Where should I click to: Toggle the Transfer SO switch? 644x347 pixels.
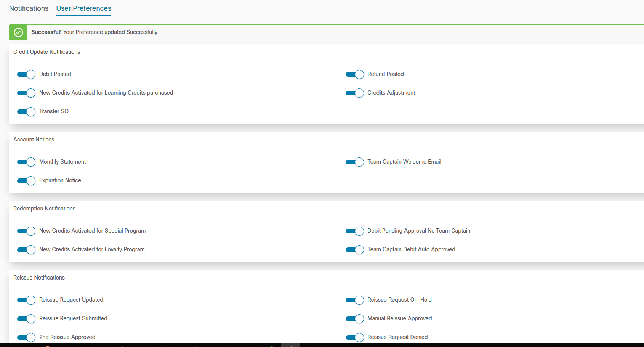[x=26, y=112]
